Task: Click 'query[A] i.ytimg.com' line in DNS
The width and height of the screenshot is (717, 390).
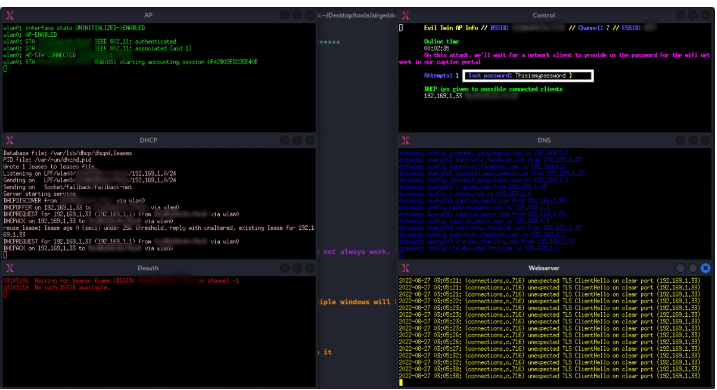Action: [473, 187]
